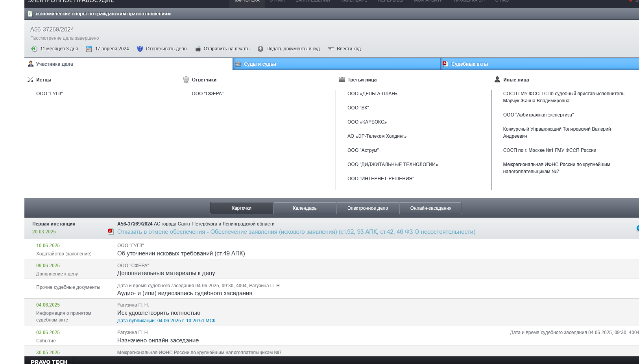Click Дополнительные материалы к делу entry
The height and width of the screenshot is (364, 639).
click(166, 273)
